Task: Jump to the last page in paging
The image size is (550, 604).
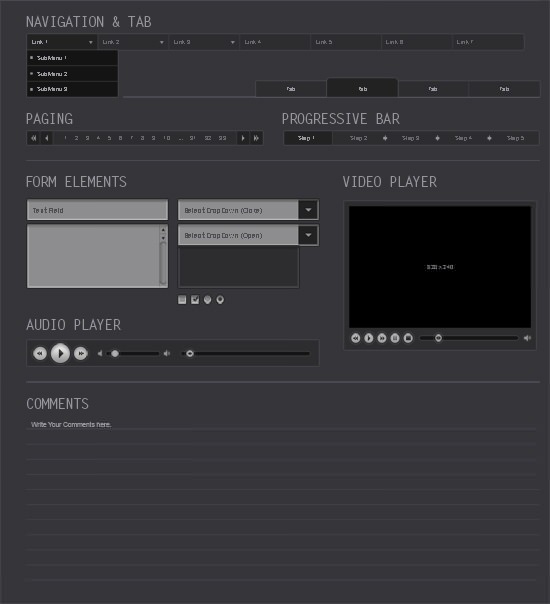Action: (256, 138)
